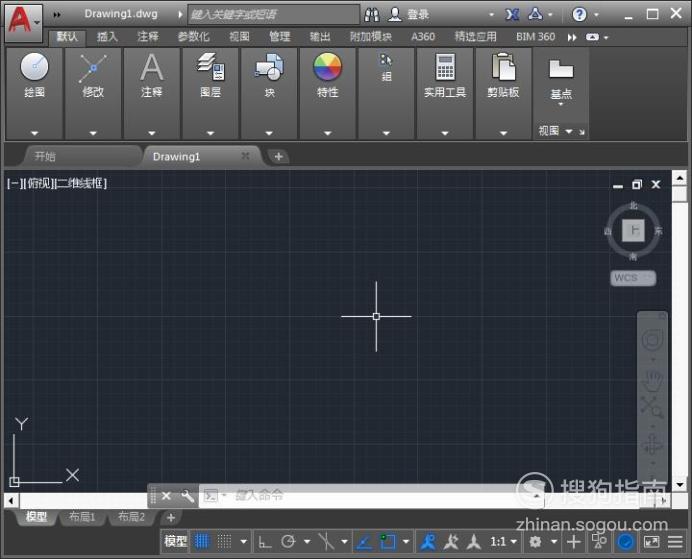Open the 剪贴板 (Clipboard) panel

click(504, 76)
